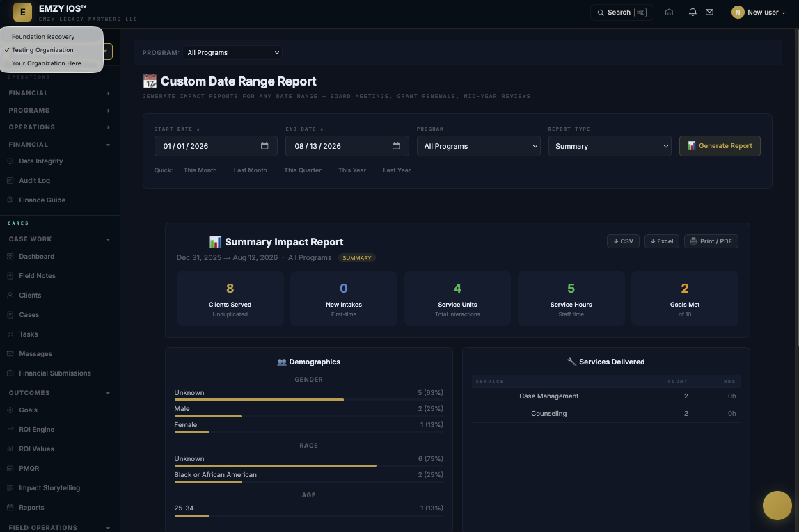This screenshot has height=532, width=799.
Task: Click the Audit Log sidebar icon
Action: [10, 180]
